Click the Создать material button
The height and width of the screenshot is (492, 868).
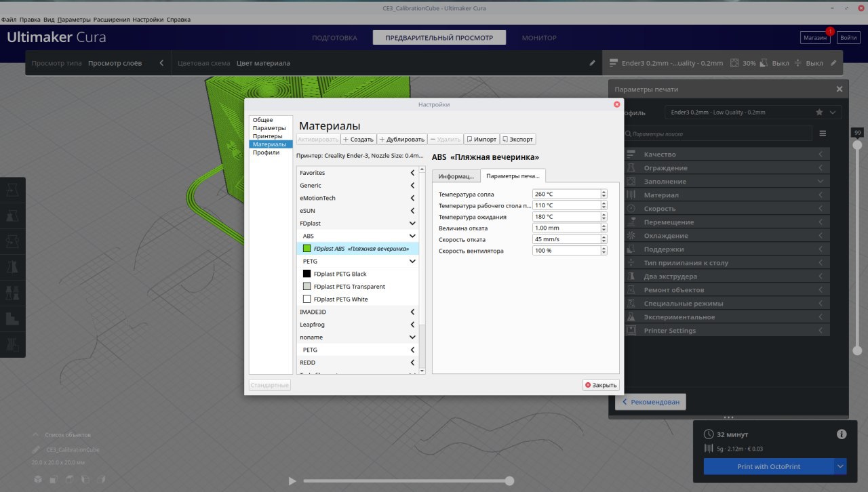(x=358, y=139)
